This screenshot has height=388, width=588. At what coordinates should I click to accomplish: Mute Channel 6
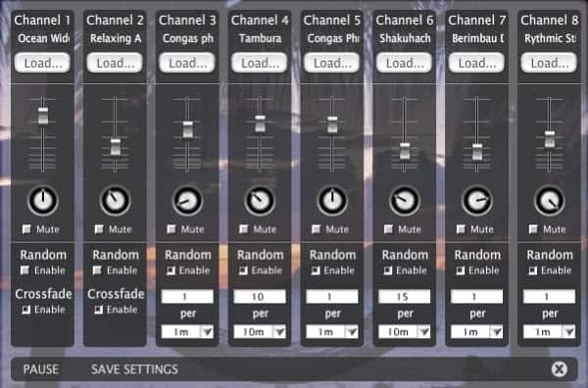coord(388,229)
